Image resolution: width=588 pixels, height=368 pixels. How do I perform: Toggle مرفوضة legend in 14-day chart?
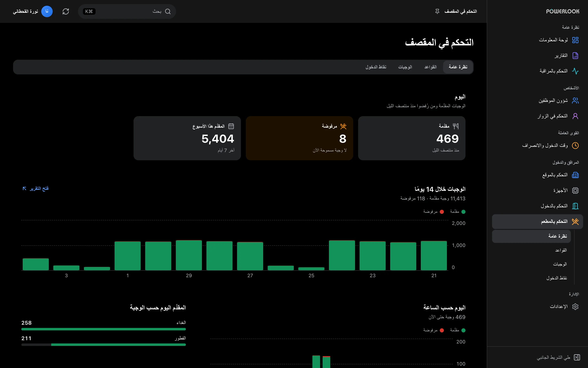pos(433,212)
